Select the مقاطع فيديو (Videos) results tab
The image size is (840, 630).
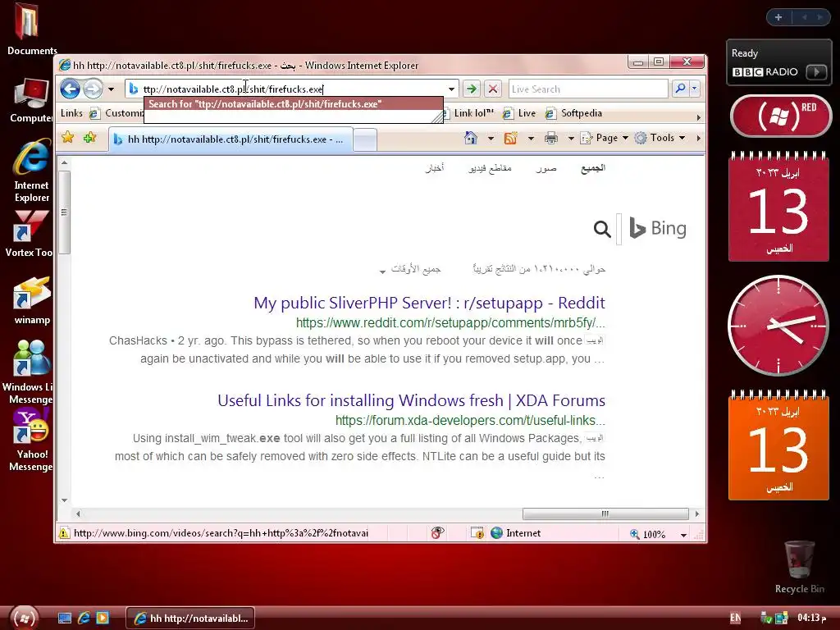[x=490, y=169]
